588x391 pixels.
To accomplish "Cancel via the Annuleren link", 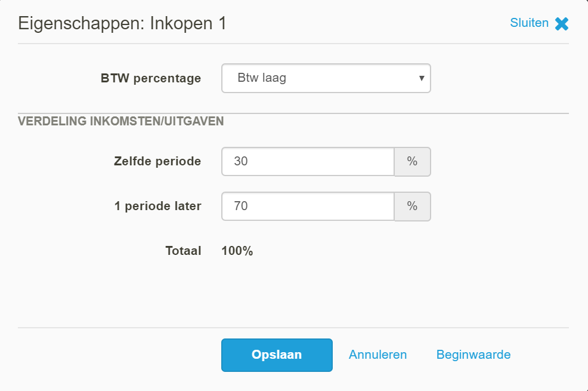I will point(377,355).
